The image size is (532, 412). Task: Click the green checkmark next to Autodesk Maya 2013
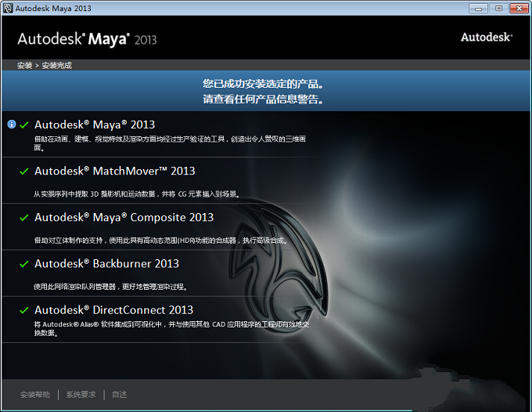click(24, 125)
